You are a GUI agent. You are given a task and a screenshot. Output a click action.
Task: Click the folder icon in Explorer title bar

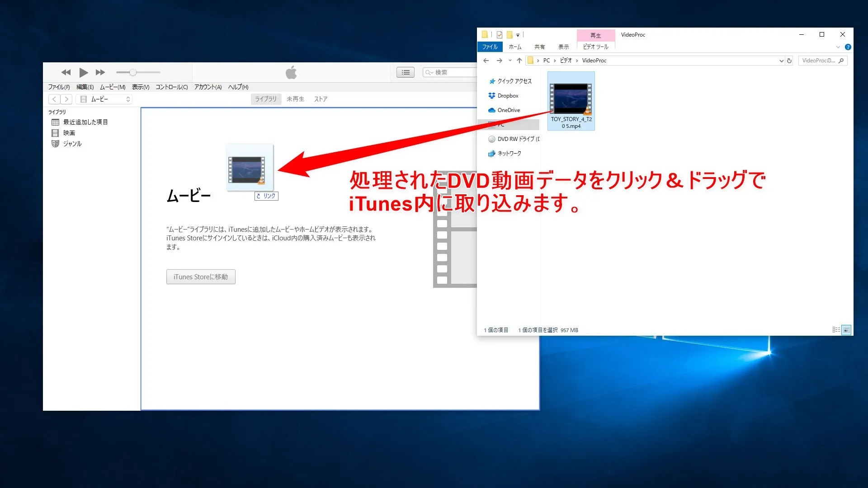tap(485, 34)
